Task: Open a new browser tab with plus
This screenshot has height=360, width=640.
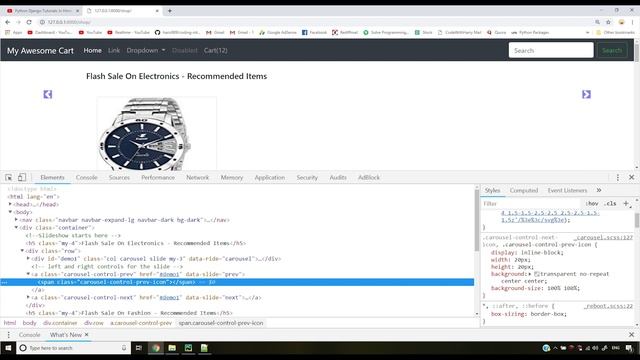Action: pyautogui.click(x=170, y=11)
